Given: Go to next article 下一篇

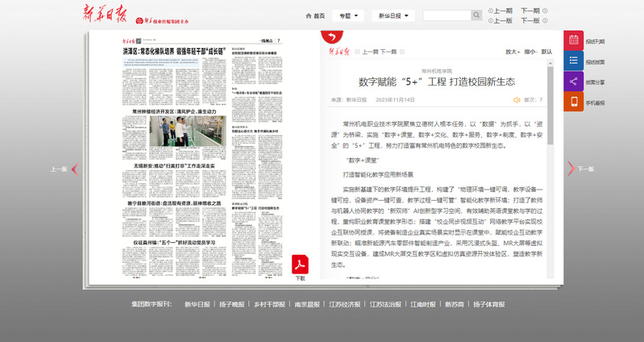Looking at the screenshot, I should [388, 52].
